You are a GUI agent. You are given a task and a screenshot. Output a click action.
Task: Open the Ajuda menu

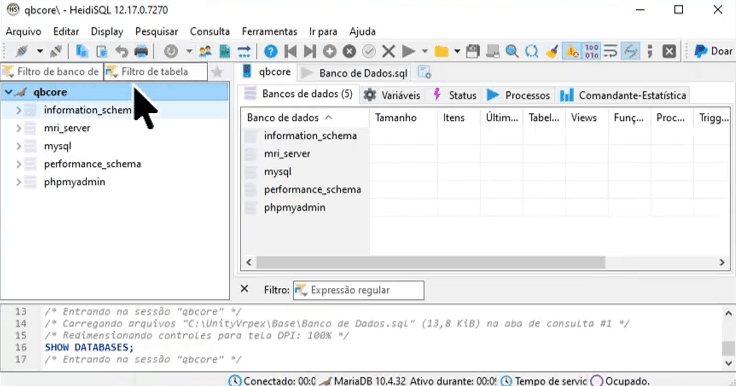[x=362, y=31]
